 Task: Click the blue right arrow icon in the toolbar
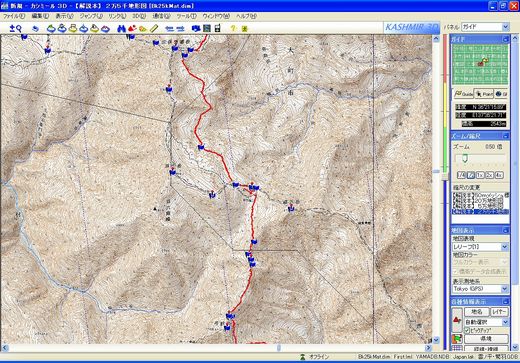[180, 29]
